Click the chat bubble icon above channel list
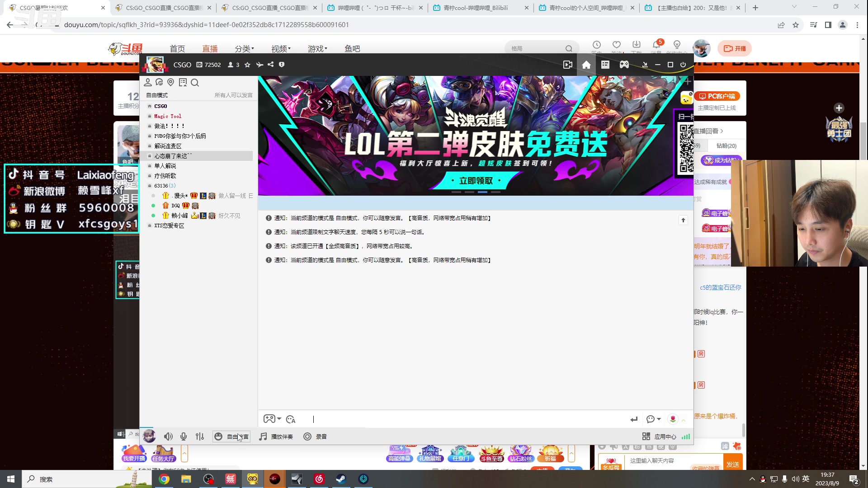The image size is (868, 488). pos(159,82)
